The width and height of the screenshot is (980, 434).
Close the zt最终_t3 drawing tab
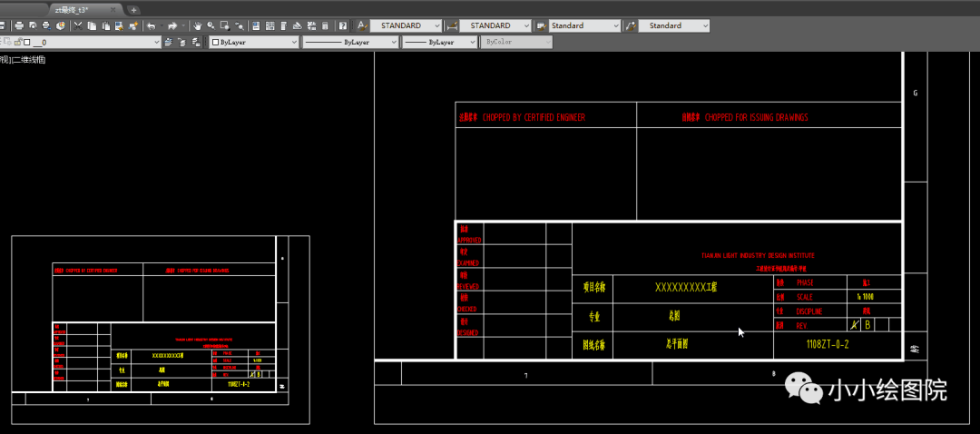click(113, 10)
